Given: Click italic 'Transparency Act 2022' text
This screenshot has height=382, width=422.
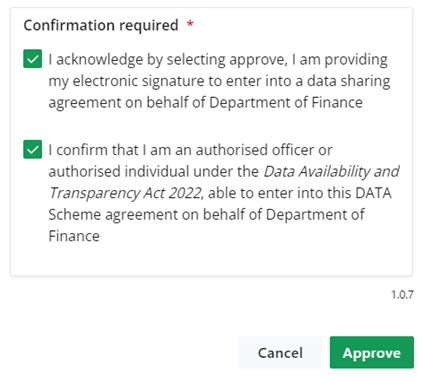Looking at the screenshot, I should [x=125, y=193].
